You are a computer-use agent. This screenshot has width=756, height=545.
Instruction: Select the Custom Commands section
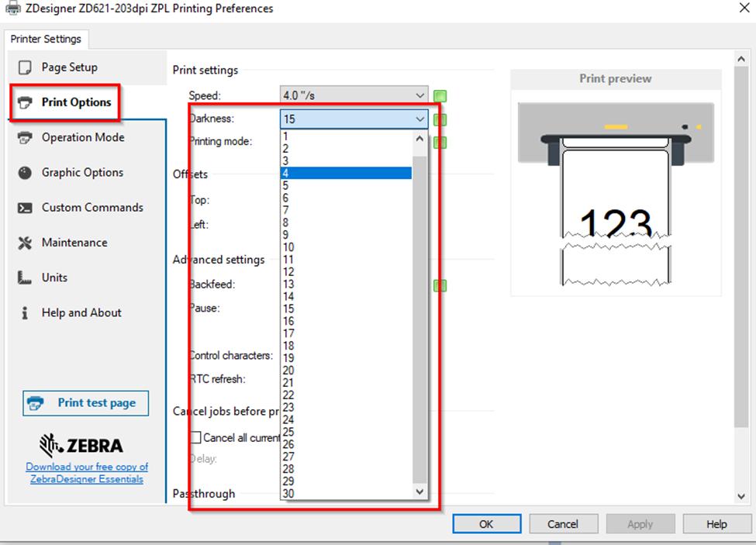click(91, 207)
